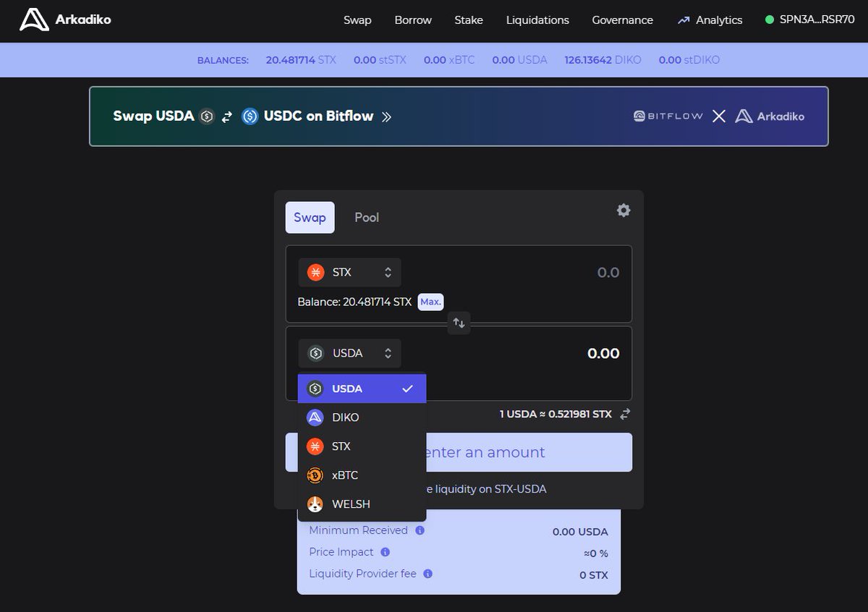
Task: Click the Analytics chart icon in navbar
Action: tap(684, 20)
